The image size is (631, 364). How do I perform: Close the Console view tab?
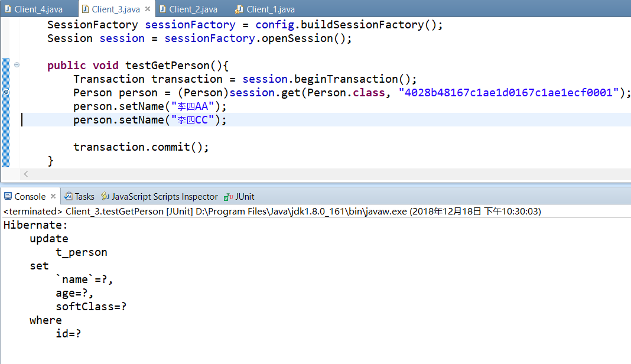[53, 196]
